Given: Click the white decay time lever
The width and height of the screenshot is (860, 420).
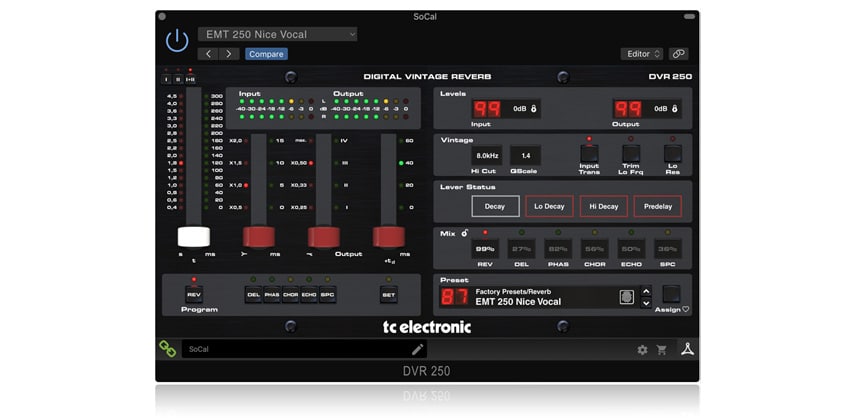Looking at the screenshot, I should click(194, 237).
